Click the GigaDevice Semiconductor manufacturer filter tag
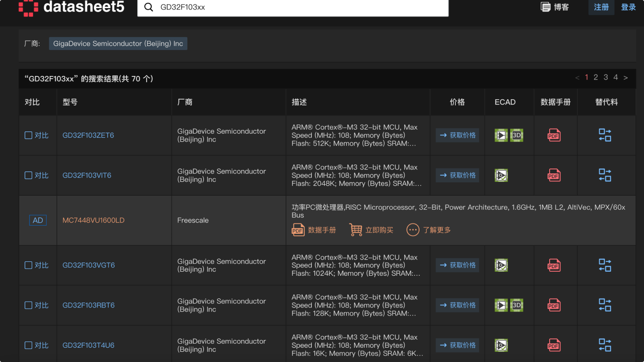 (x=118, y=43)
